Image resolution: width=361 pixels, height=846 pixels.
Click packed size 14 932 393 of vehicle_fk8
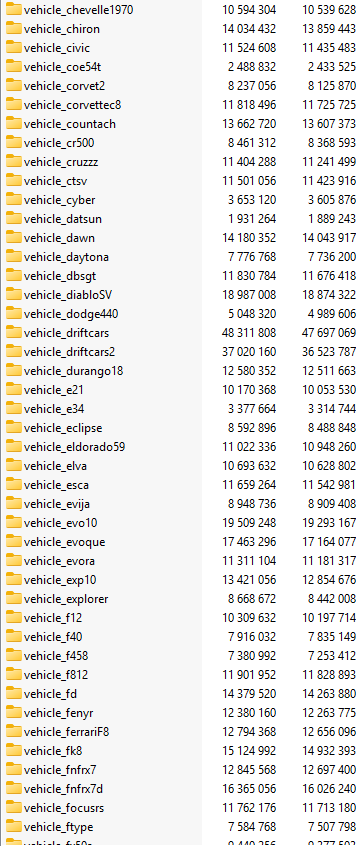coord(329,751)
